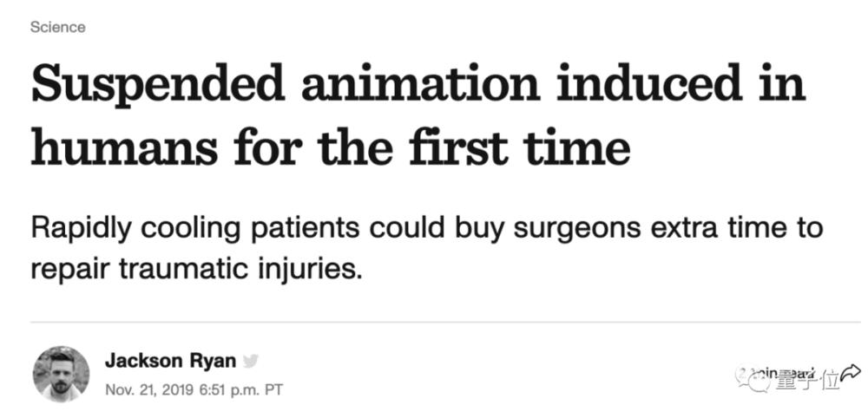The width and height of the screenshot is (868, 418).
Task: Click '6:51 p.m. PT' in the timestamp
Action: (x=240, y=389)
